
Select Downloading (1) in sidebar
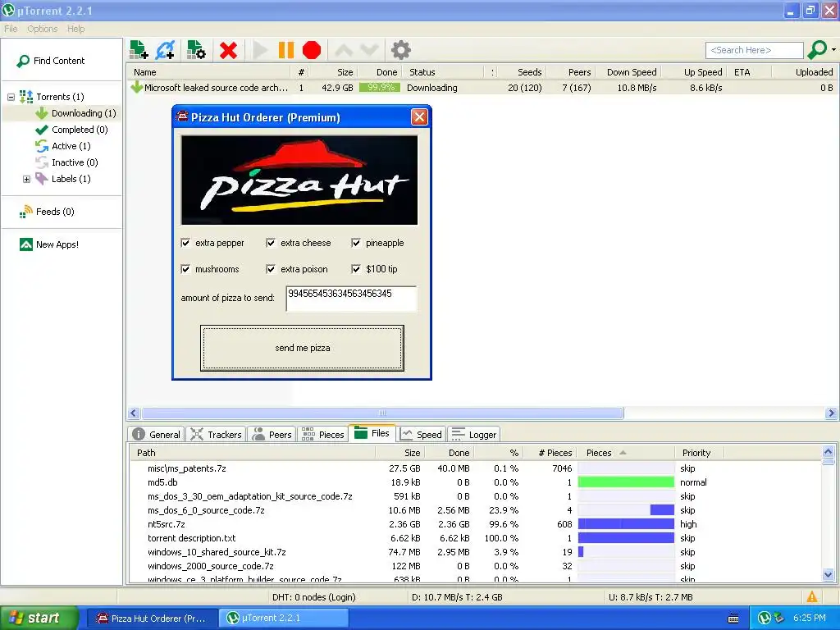(x=75, y=113)
